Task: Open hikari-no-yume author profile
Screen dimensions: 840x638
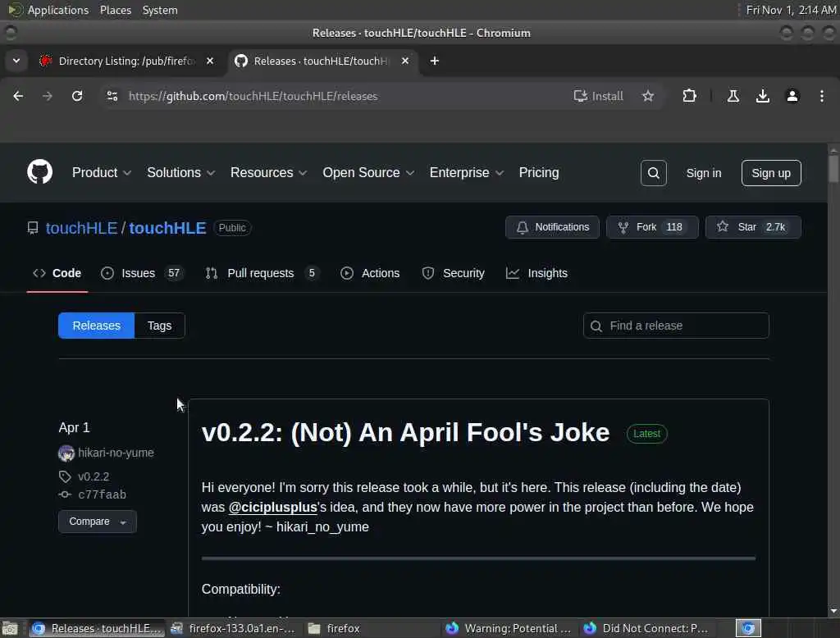Action: (116, 453)
